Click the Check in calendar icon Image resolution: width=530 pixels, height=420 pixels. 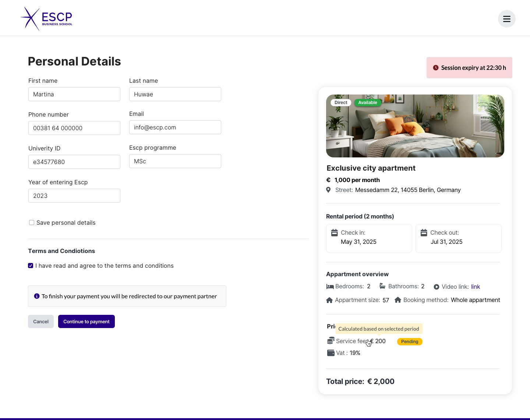tap(335, 232)
